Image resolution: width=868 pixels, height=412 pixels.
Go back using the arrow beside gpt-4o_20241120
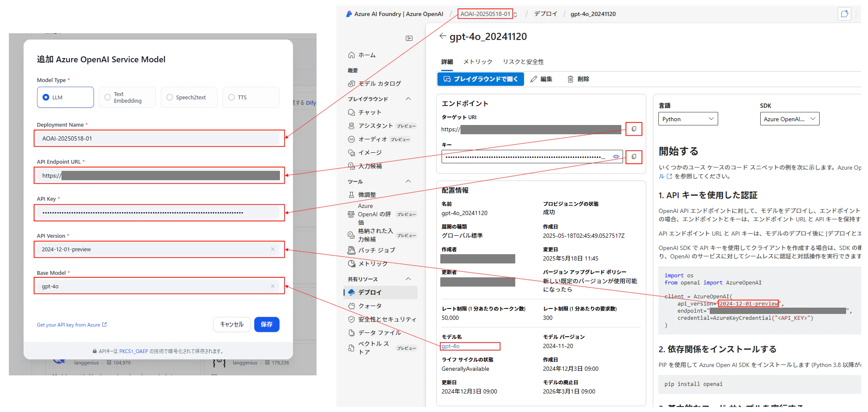coord(442,36)
